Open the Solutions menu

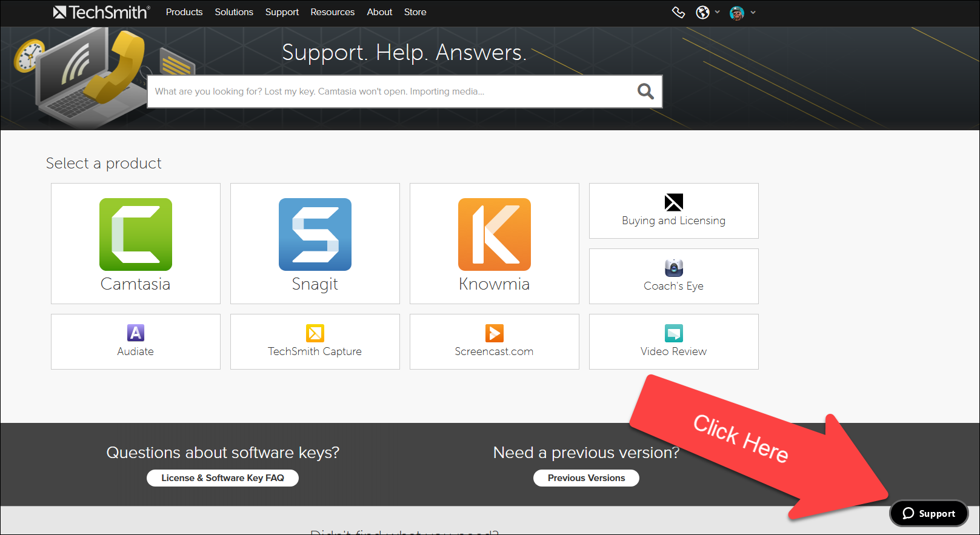click(x=234, y=12)
